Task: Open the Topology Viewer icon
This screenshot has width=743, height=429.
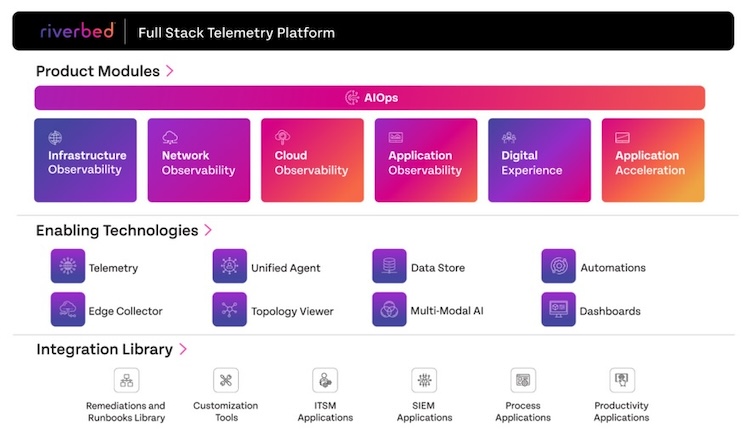Action: 230,309
